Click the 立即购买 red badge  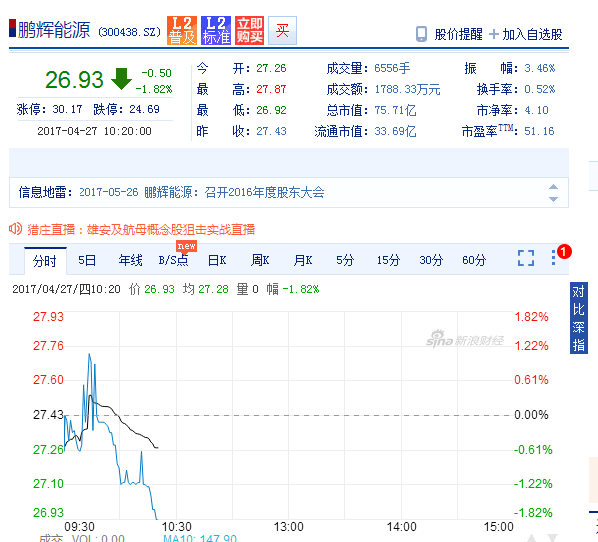point(249,31)
